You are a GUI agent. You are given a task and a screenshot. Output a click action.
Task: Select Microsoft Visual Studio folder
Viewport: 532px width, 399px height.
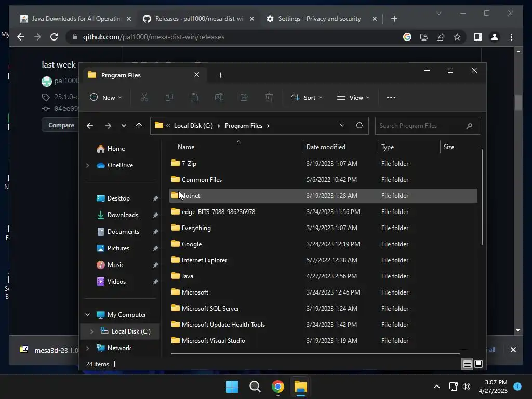point(323,341)
